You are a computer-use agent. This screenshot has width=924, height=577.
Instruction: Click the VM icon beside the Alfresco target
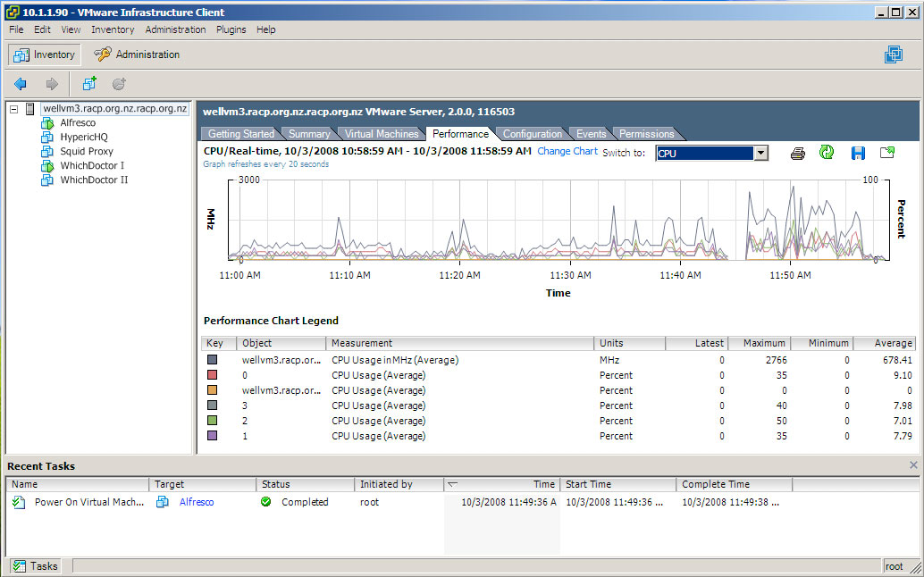pyautogui.click(x=163, y=502)
